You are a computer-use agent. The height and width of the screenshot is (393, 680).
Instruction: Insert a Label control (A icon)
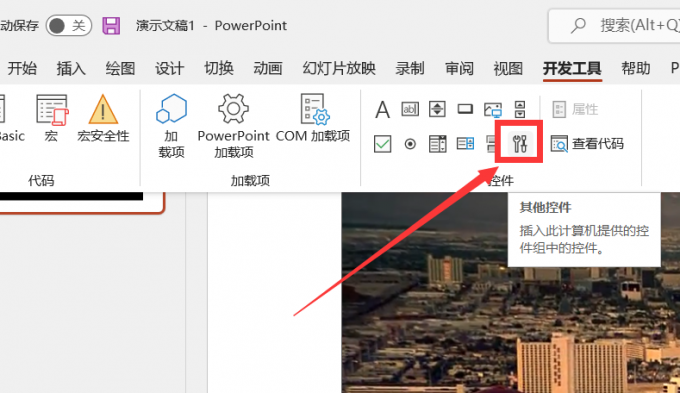click(x=382, y=109)
